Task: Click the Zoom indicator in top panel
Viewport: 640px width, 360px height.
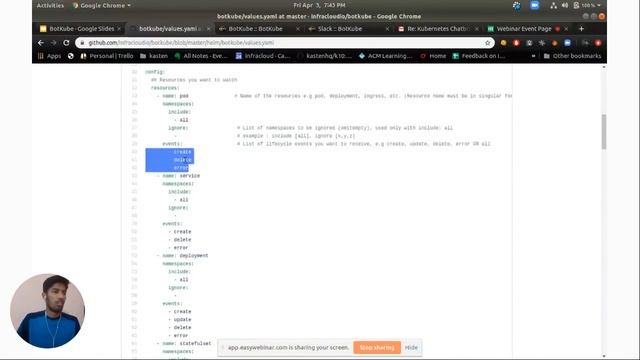Action: 535,5
